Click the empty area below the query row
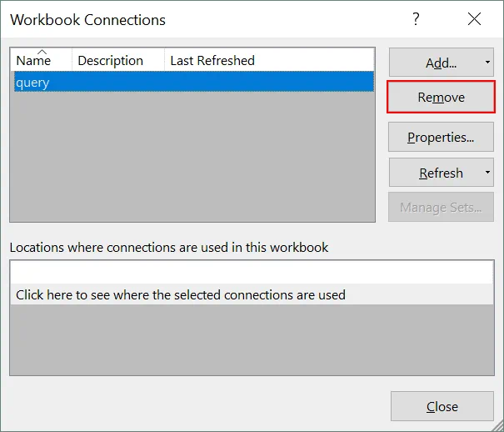This screenshot has width=504, height=432. pyautogui.click(x=192, y=158)
